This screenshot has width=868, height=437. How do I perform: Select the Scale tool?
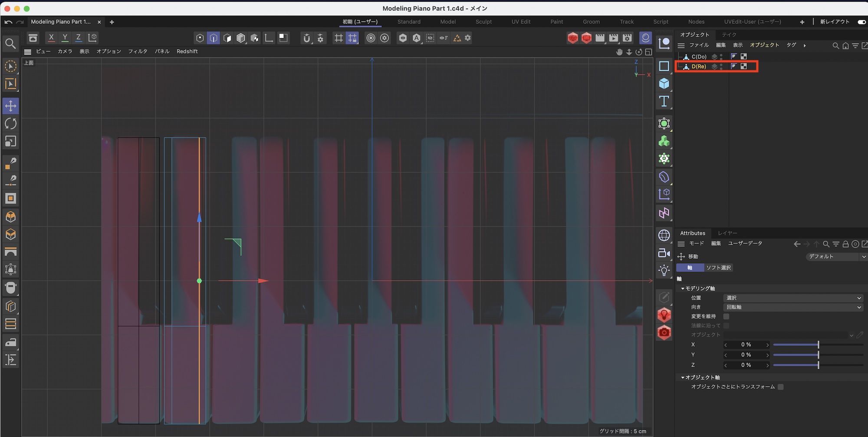coord(10,142)
